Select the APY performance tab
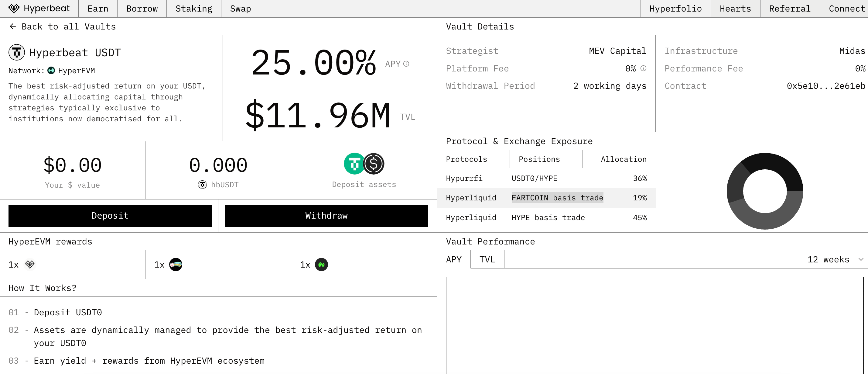868x374 pixels. 453,259
